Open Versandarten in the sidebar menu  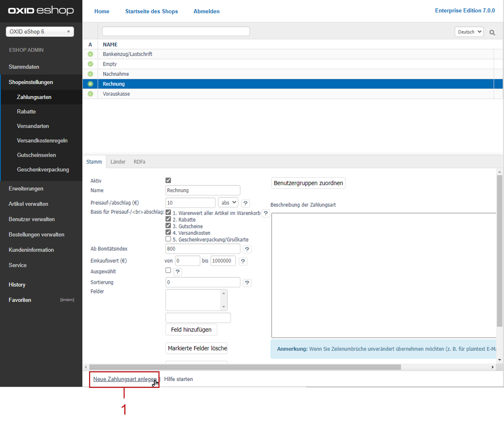click(33, 126)
